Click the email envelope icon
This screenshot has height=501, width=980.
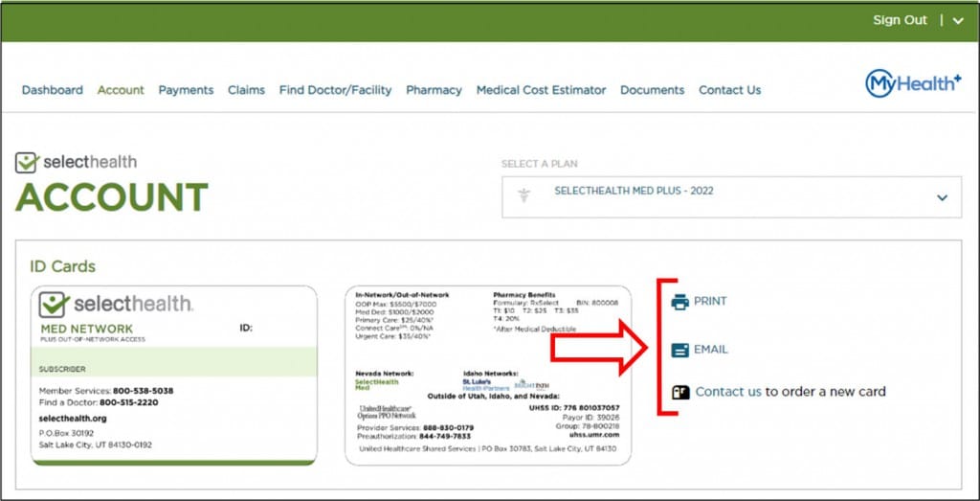pyautogui.click(x=679, y=350)
